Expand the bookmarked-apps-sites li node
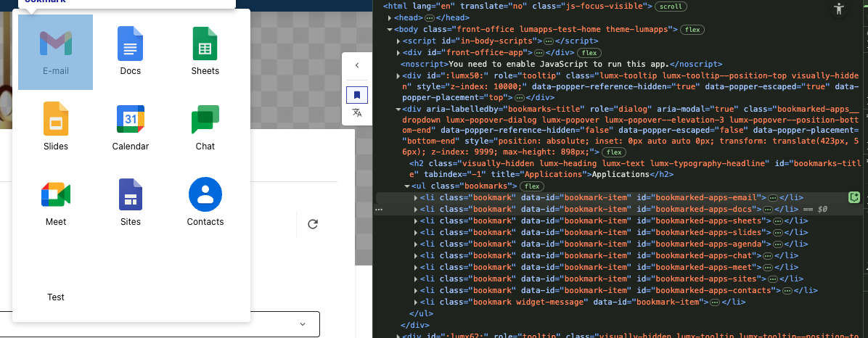The image size is (868, 338). click(x=417, y=279)
